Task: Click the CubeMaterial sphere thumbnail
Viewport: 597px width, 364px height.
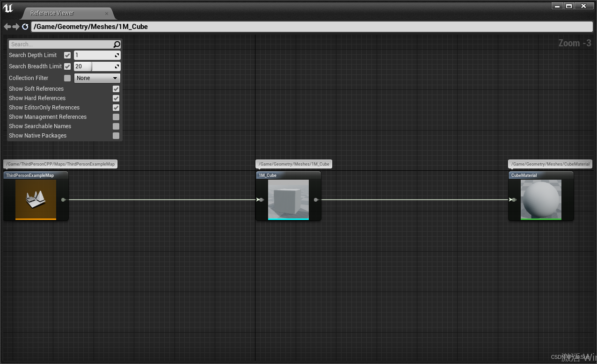Action: (541, 199)
